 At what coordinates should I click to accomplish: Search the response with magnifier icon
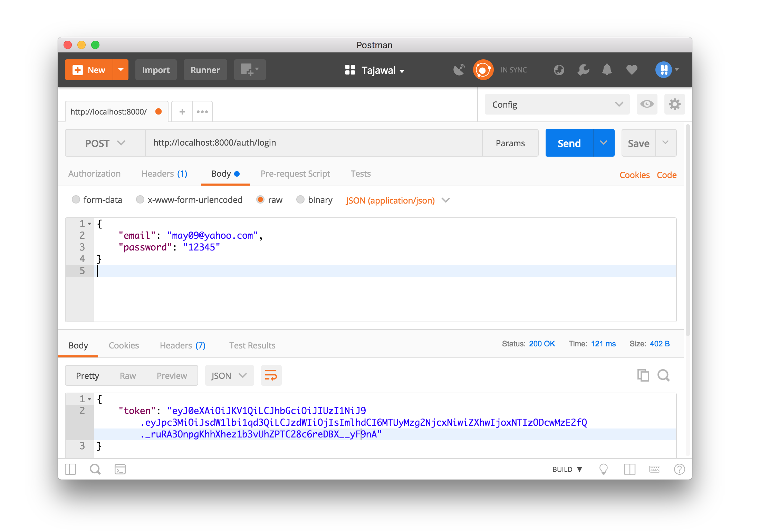[663, 375]
